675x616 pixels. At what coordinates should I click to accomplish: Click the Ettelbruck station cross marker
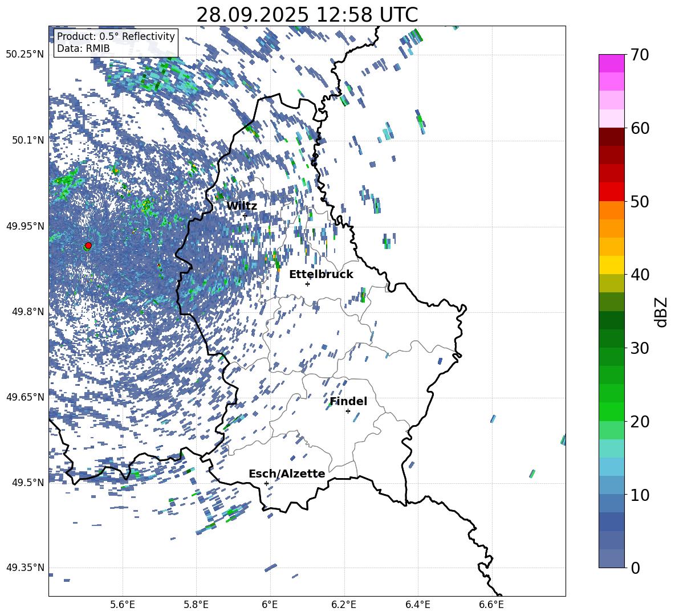tap(307, 284)
